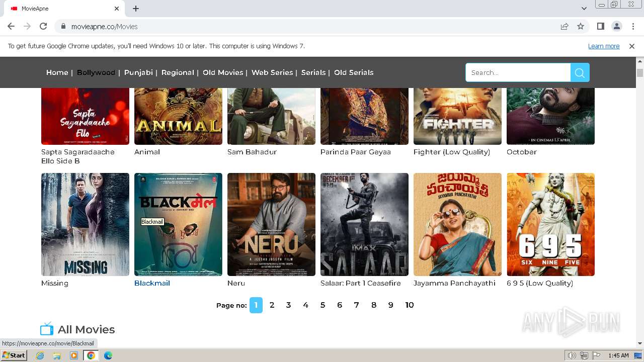Click the Jayamma Panchayathi poster

[457, 224]
